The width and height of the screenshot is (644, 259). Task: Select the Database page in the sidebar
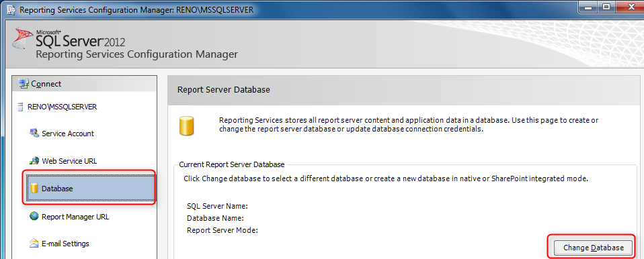tap(91, 189)
